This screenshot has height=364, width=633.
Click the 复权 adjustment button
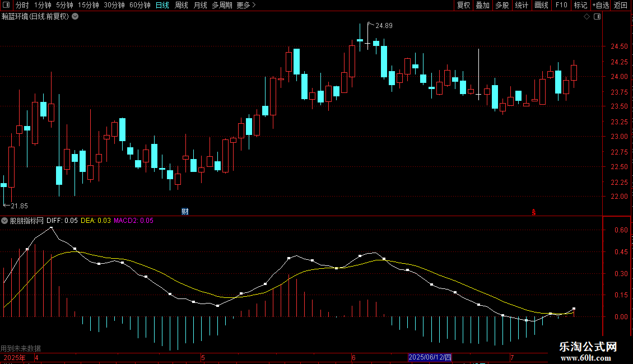[x=463, y=5]
